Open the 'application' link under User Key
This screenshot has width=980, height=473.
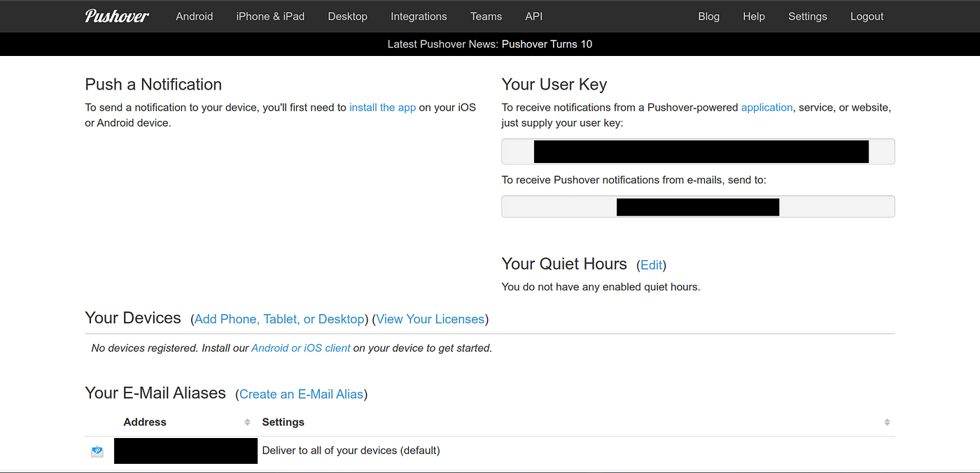767,108
